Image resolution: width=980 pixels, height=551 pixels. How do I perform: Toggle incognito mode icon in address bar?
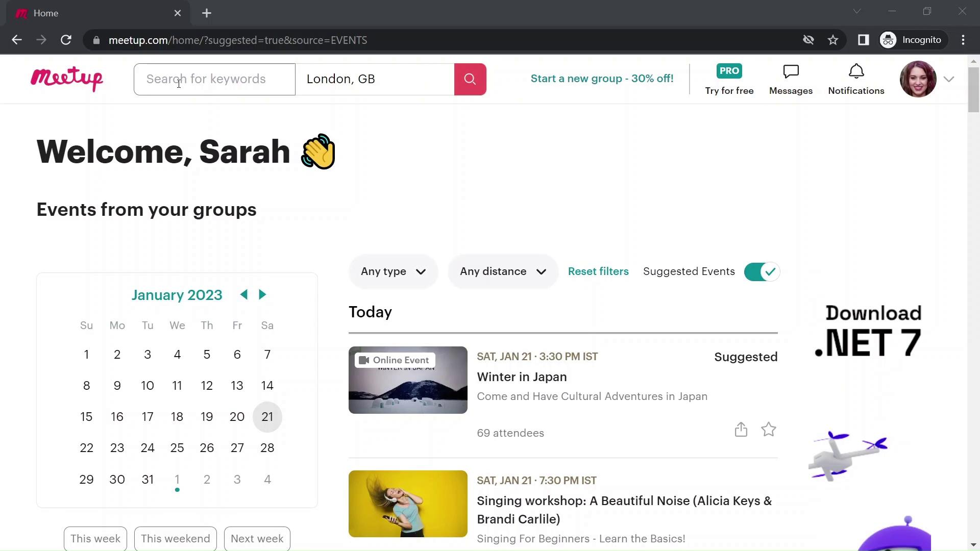(888, 40)
